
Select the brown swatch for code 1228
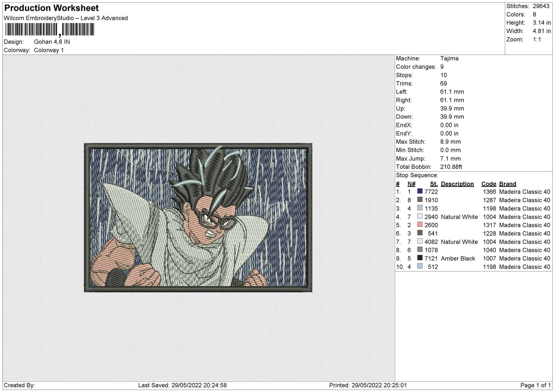click(420, 233)
